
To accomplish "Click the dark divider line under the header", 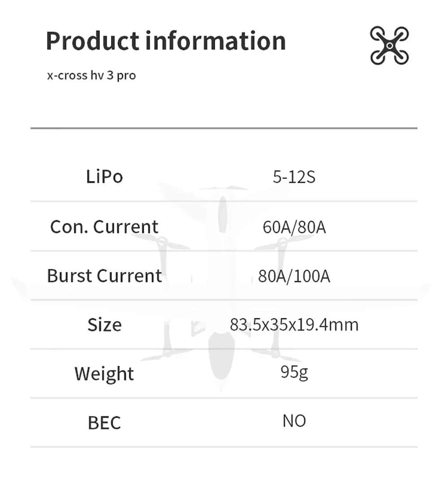I will [224, 128].
